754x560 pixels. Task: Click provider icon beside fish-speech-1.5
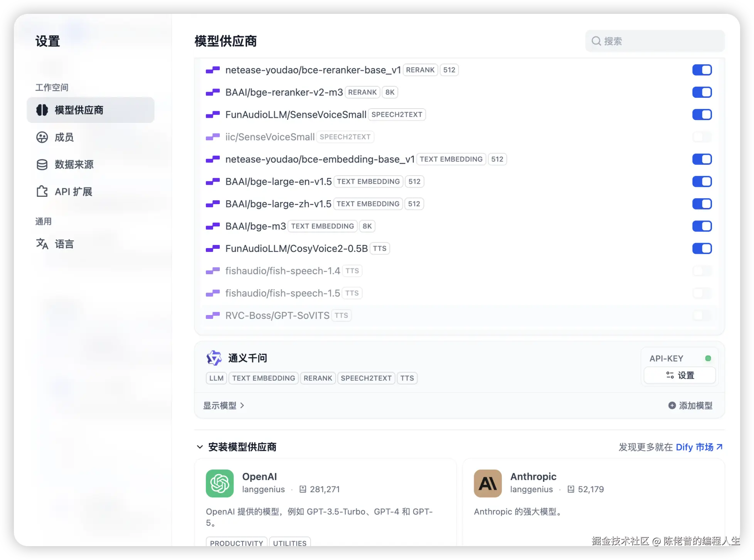coord(213,293)
